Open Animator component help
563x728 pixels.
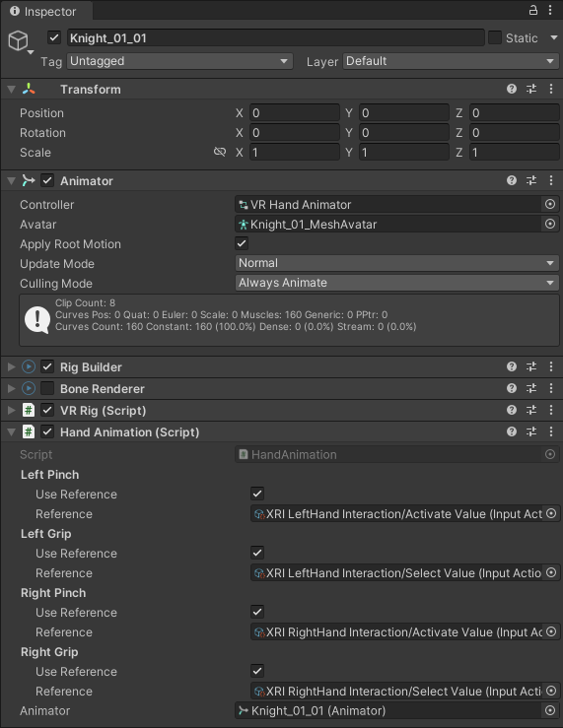pyautogui.click(x=512, y=180)
